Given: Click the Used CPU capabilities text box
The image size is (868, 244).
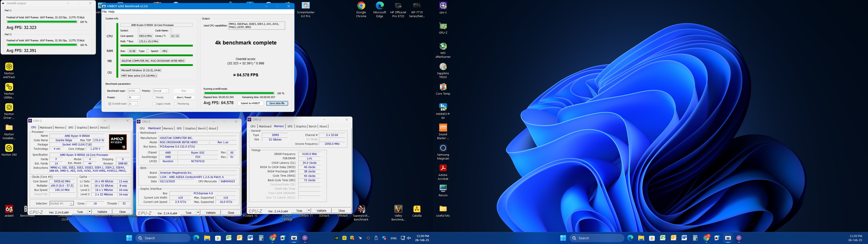Looking at the screenshot, I should [x=256, y=26].
